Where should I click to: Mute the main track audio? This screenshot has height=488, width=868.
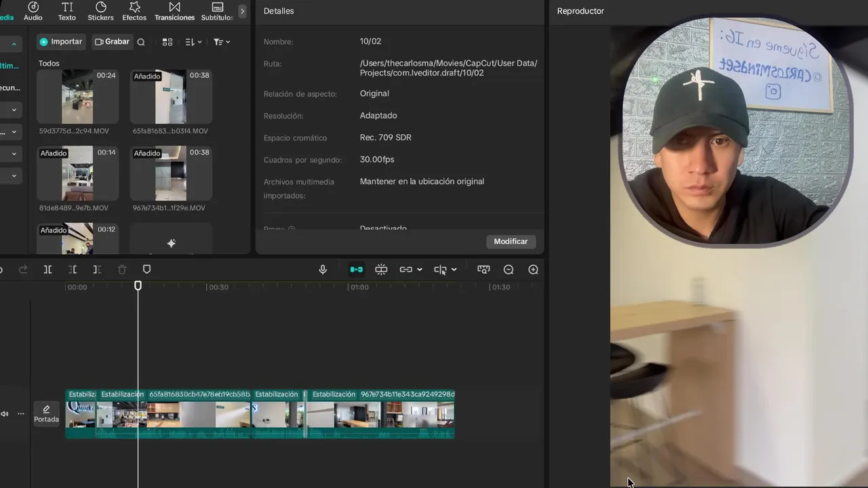(x=5, y=413)
